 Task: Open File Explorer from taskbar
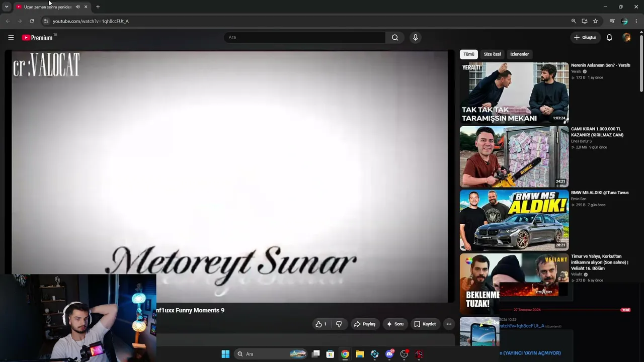tap(360, 354)
